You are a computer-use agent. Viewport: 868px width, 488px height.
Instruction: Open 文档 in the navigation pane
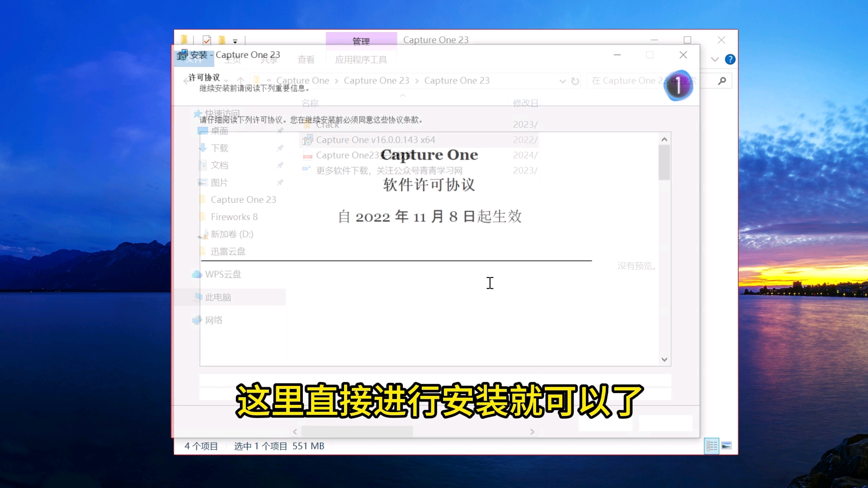(219, 165)
